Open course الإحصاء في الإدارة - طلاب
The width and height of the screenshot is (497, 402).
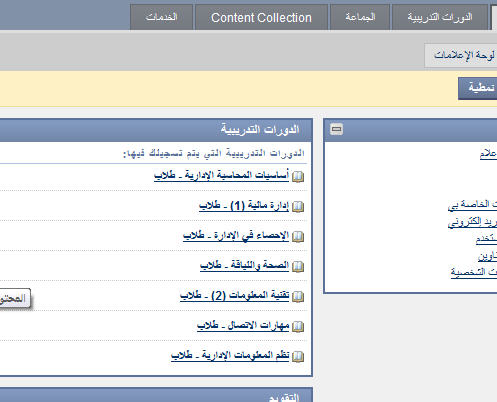coord(236,236)
